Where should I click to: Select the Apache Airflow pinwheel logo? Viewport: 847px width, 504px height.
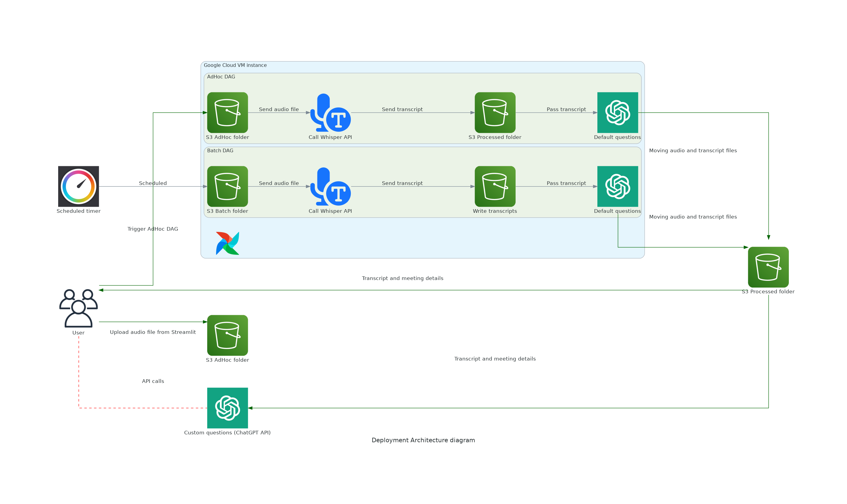[228, 243]
